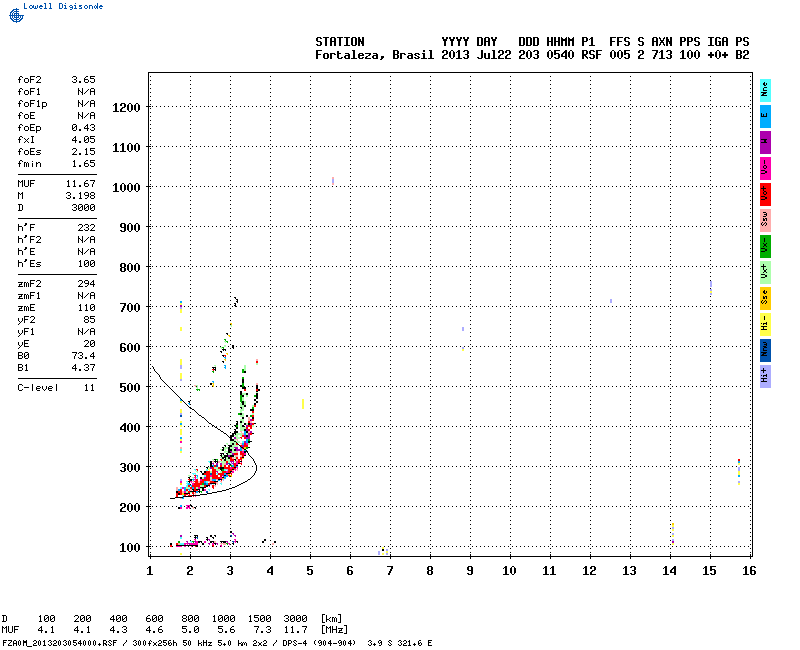Select the cyan Nne legend swatch
800x650 pixels.
pos(765,90)
